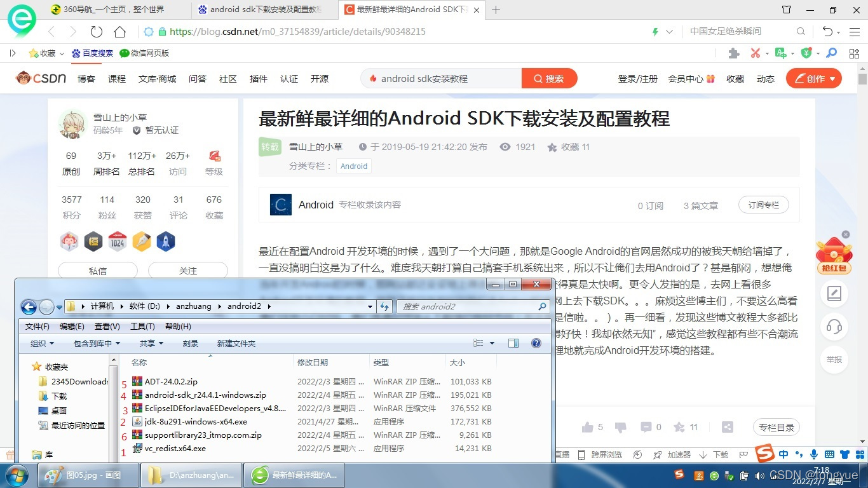This screenshot has width=868, height=488.
Task: Like the article with thumbs-up icon
Action: [588, 427]
